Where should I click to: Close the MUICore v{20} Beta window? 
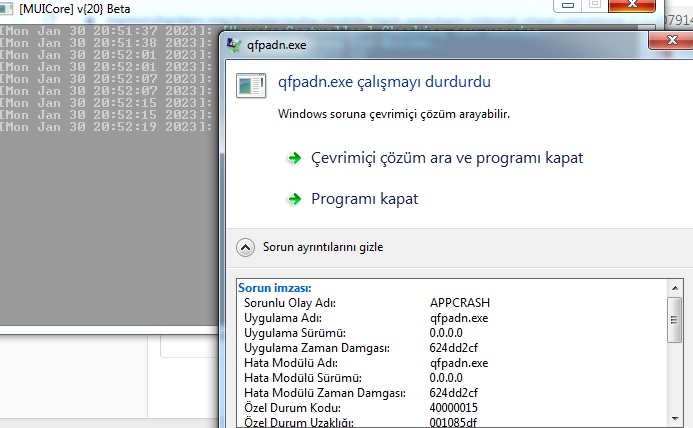click(x=632, y=5)
